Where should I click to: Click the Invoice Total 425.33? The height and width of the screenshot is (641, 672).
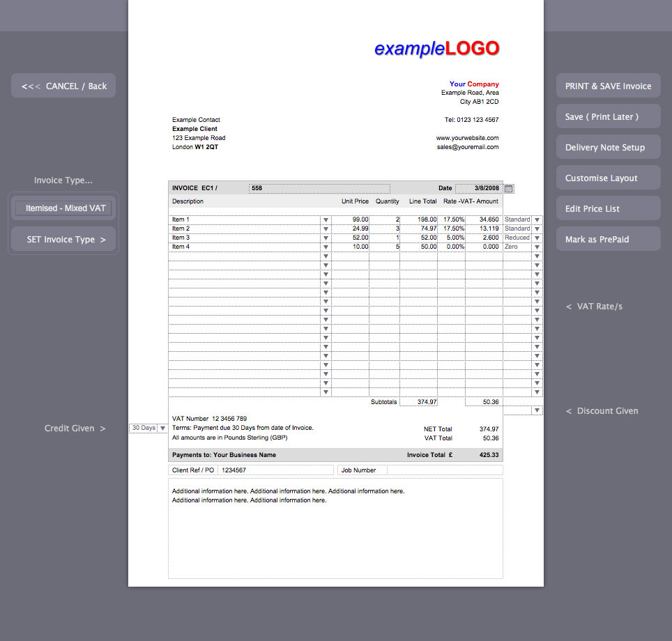(x=489, y=455)
